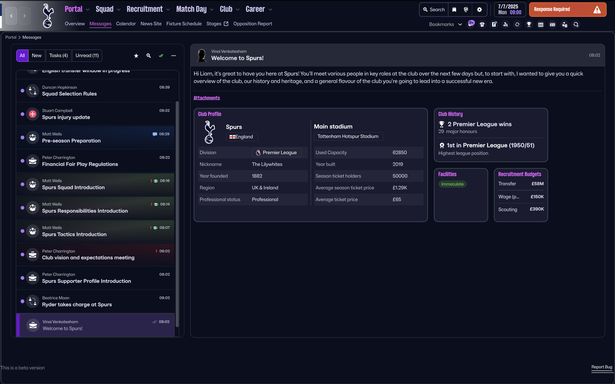The height and width of the screenshot is (384, 615).
Task: Mark all read with green checkmark icon
Action: [x=161, y=56]
